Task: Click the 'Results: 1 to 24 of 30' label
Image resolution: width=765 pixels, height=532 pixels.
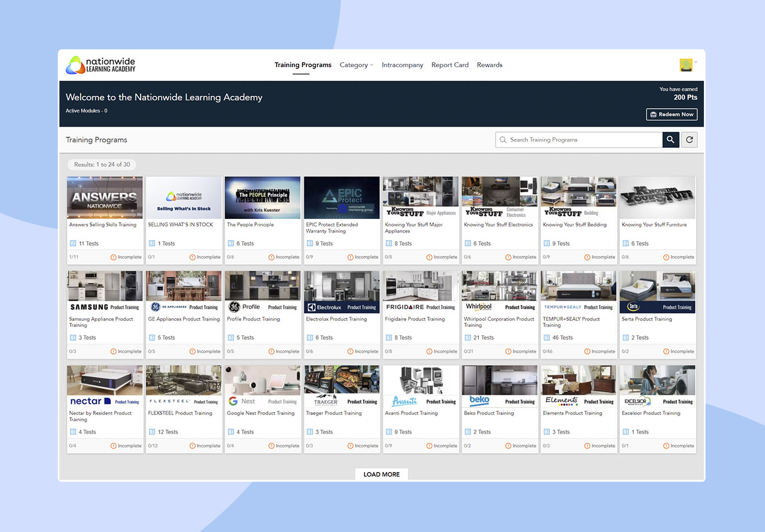Action: 102,165
